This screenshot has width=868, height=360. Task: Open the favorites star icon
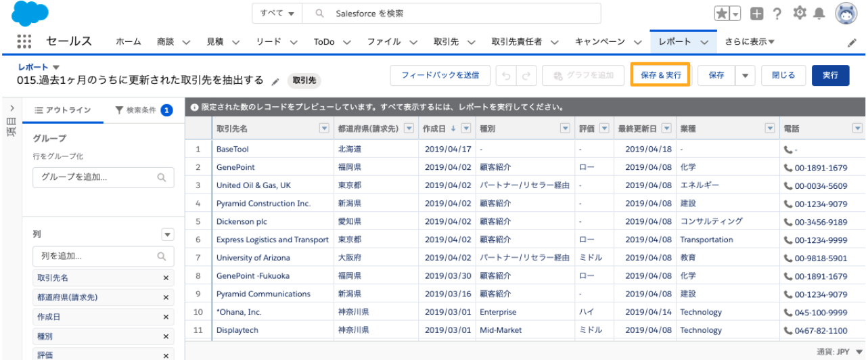click(722, 14)
